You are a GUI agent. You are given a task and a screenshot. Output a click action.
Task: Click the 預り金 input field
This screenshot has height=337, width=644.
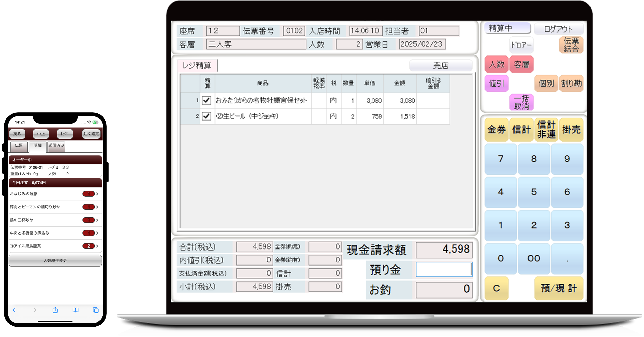click(x=444, y=270)
